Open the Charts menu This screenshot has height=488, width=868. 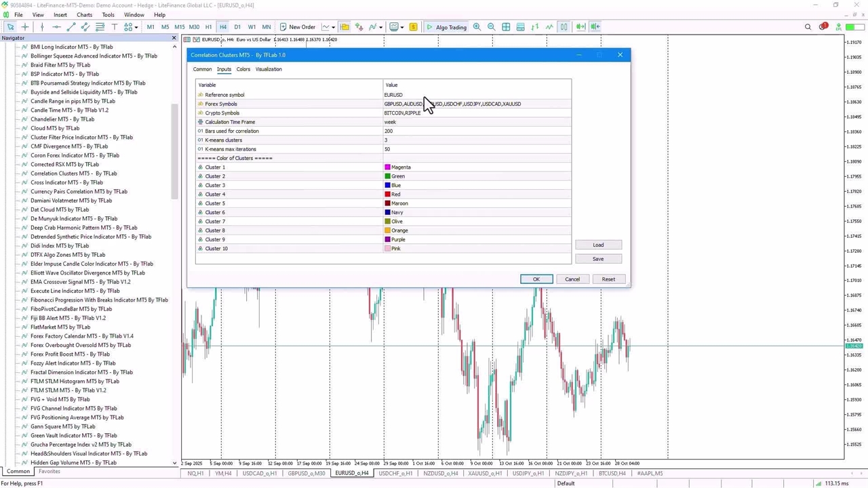tap(84, 15)
